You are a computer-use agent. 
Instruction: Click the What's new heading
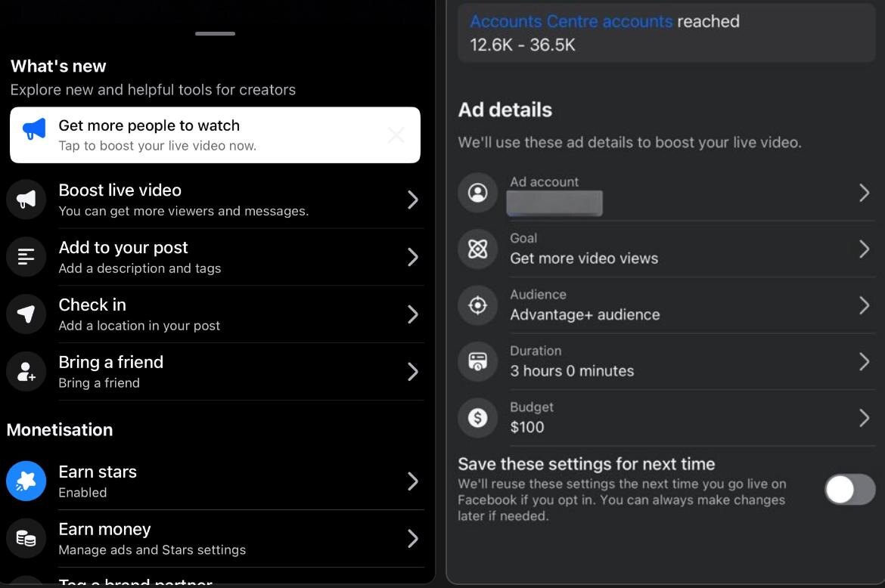tap(58, 66)
